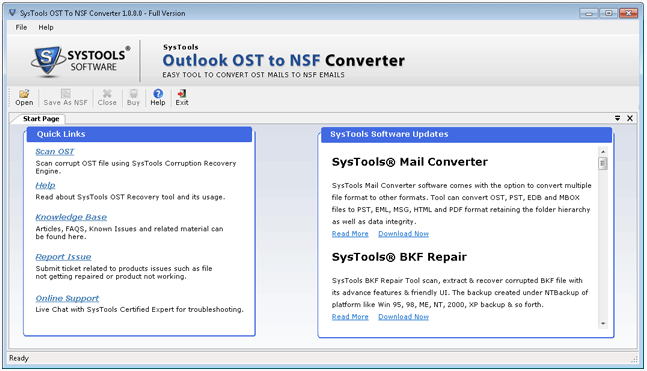This screenshot has width=647, height=371.
Task: Click the Save As NSF toolbar icon
Action: 66,94
